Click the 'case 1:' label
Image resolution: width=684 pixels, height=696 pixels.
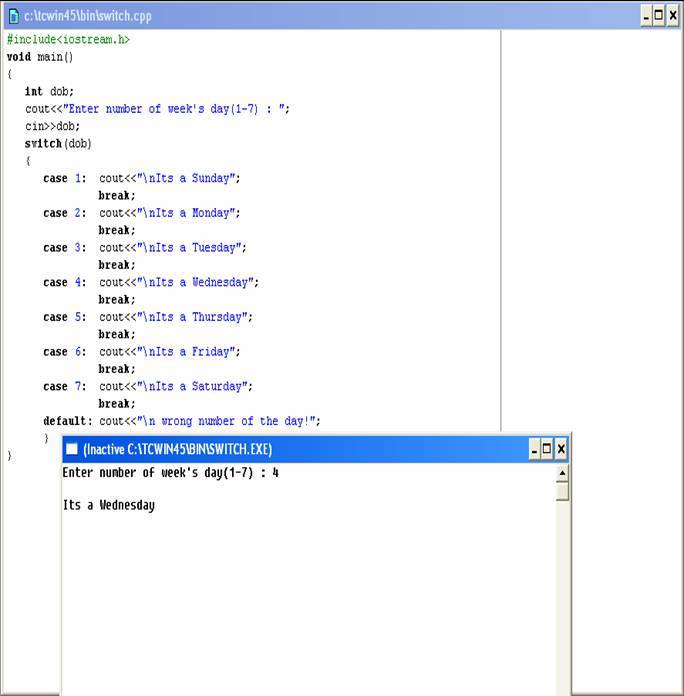pyautogui.click(x=65, y=178)
